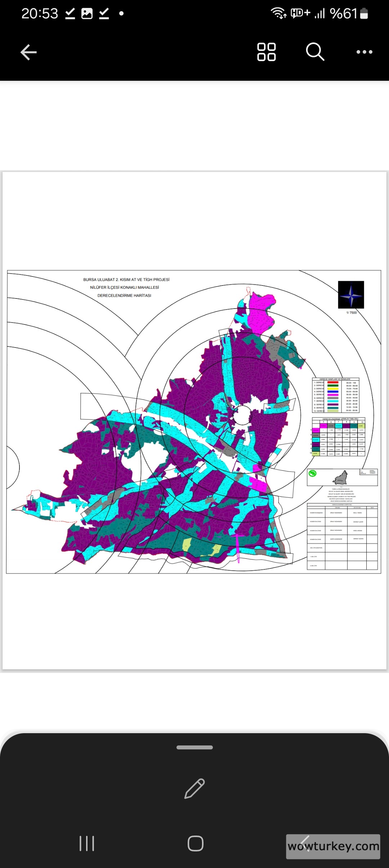The image size is (389, 868).
Task: Tap the wowturkey.com watermark
Action: (x=333, y=846)
